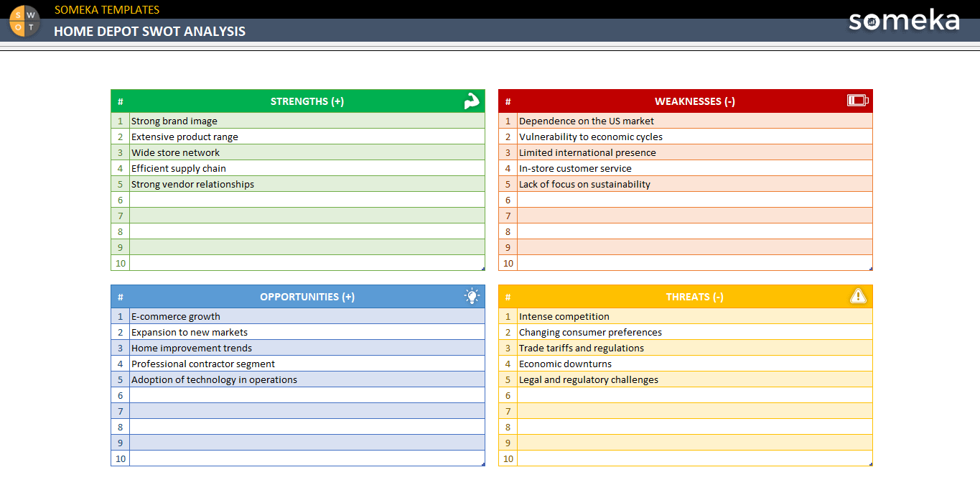Image resolution: width=980 pixels, height=503 pixels.
Task: Select 'Changing consumer preferences' cell
Action: point(695,332)
